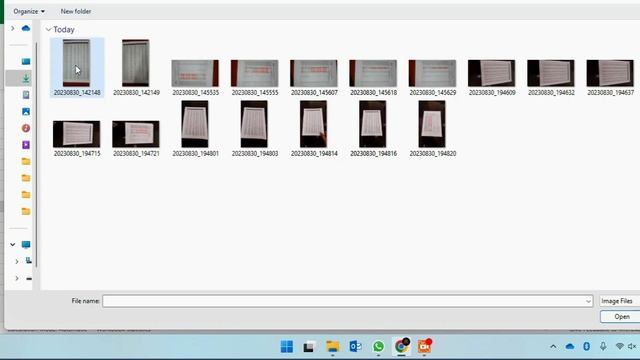Select image 20230830_194609
This screenshot has height=360, width=640.
492,78
